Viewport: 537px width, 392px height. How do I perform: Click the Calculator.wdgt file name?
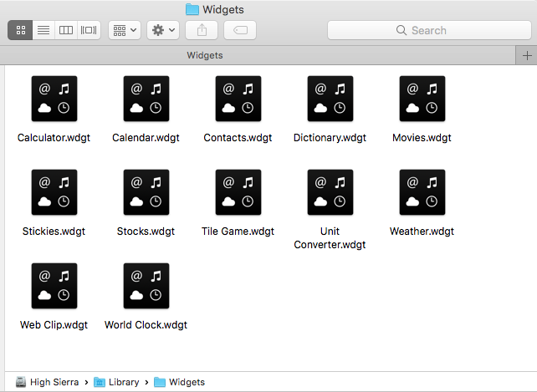pos(54,138)
